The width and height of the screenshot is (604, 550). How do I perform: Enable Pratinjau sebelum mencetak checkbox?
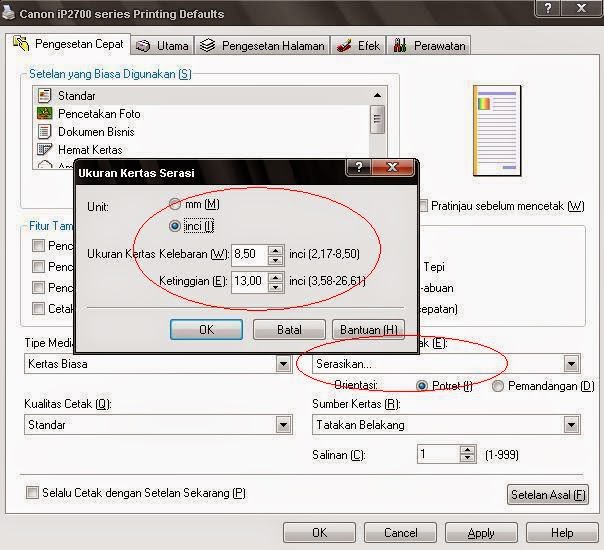click(423, 206)
